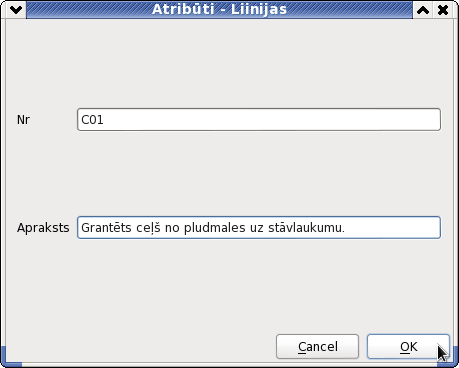Click the maximize arrow icon in title bar
This screenshot has width=459, height=368.
(423, 10)
